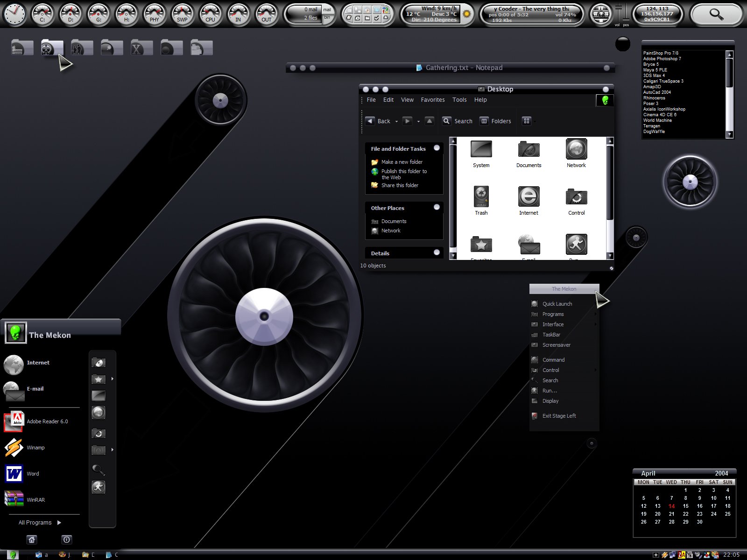
Task: Open the Tools menu in Desktop window
Action: [459, 100]
